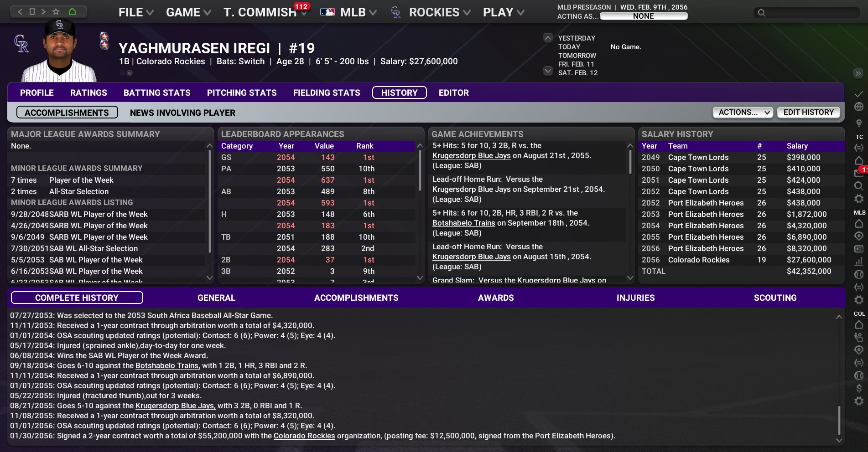This screenshot has height=452, width=868.
Task: Click the globe icon in right sidebar
Action: [x=858, y=107]
